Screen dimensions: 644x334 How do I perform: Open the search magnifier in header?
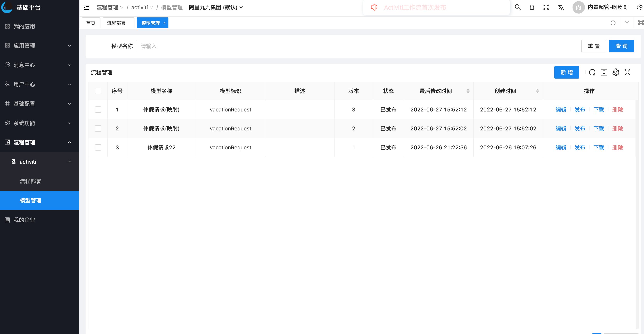pyautogui.click(x=517, y=7)
